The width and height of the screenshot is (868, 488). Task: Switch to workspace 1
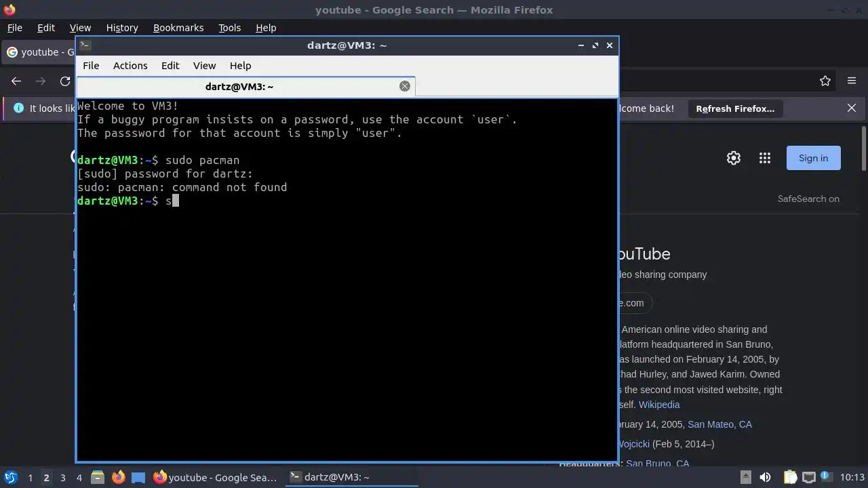coord(30,478)
